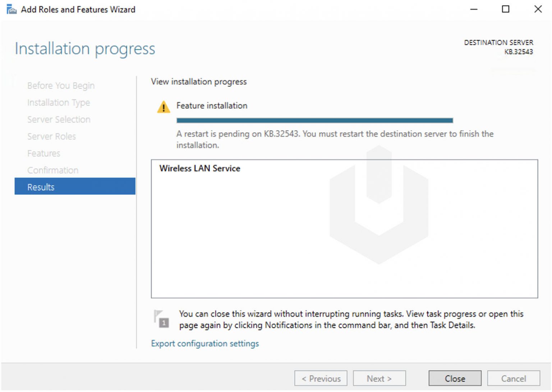Go to the Installation Type step
Viewport: 552px width, 392px height.
(59, 103)
